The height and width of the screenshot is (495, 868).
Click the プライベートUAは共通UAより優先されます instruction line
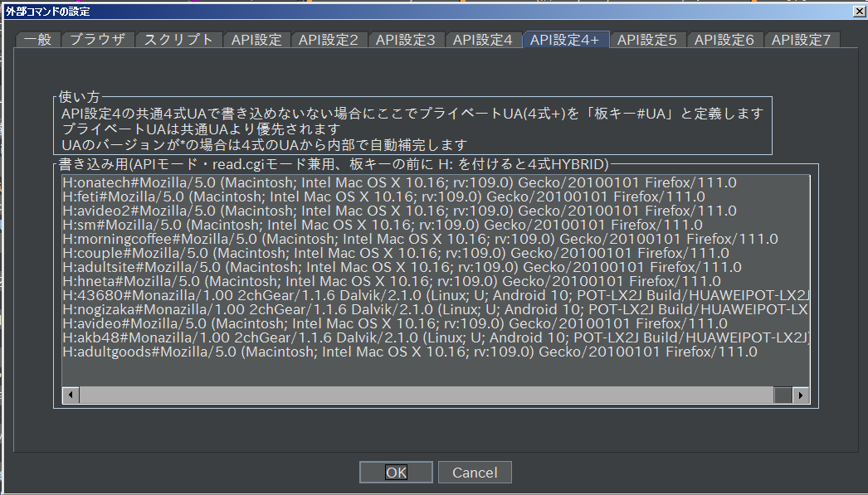pyautogui.click(x=200, y=129)
